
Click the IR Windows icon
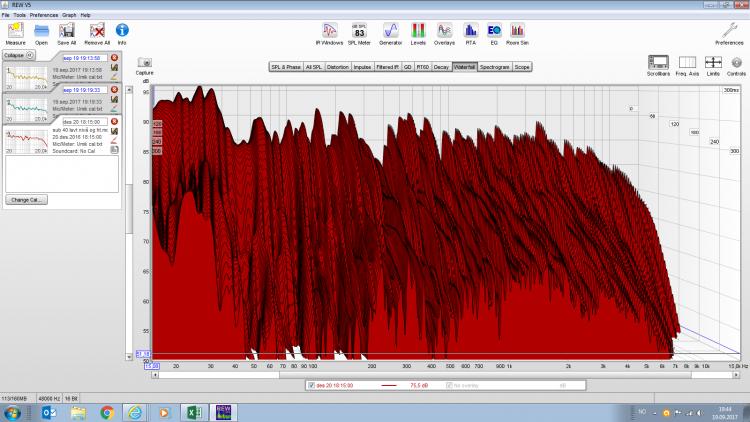point(331,30)
